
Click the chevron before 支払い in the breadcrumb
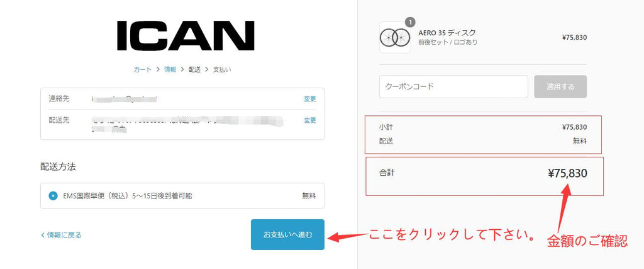206,69
